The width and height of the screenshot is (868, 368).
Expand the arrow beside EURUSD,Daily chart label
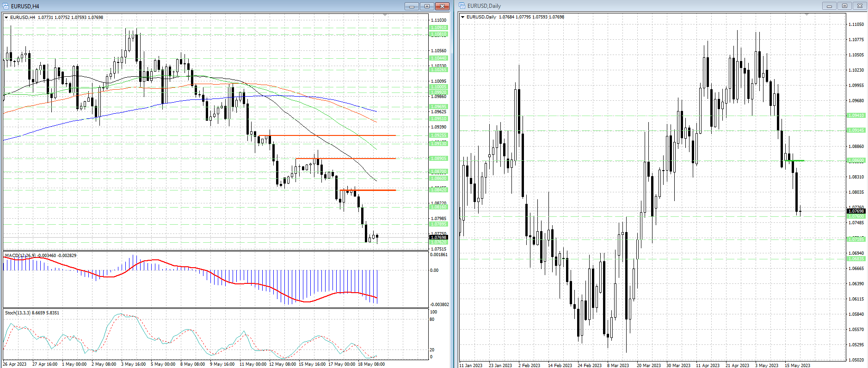[462, 17]
